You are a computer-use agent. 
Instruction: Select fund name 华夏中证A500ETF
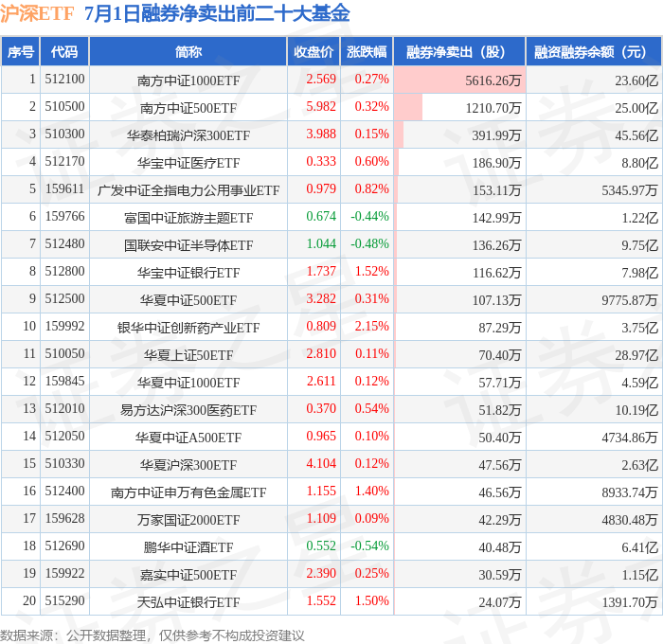pos(188,438)
